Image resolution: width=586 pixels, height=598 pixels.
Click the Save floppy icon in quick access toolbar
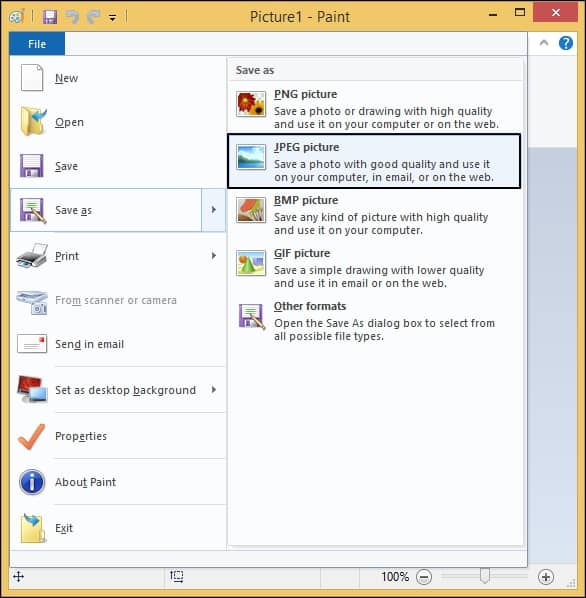point(50,17)
